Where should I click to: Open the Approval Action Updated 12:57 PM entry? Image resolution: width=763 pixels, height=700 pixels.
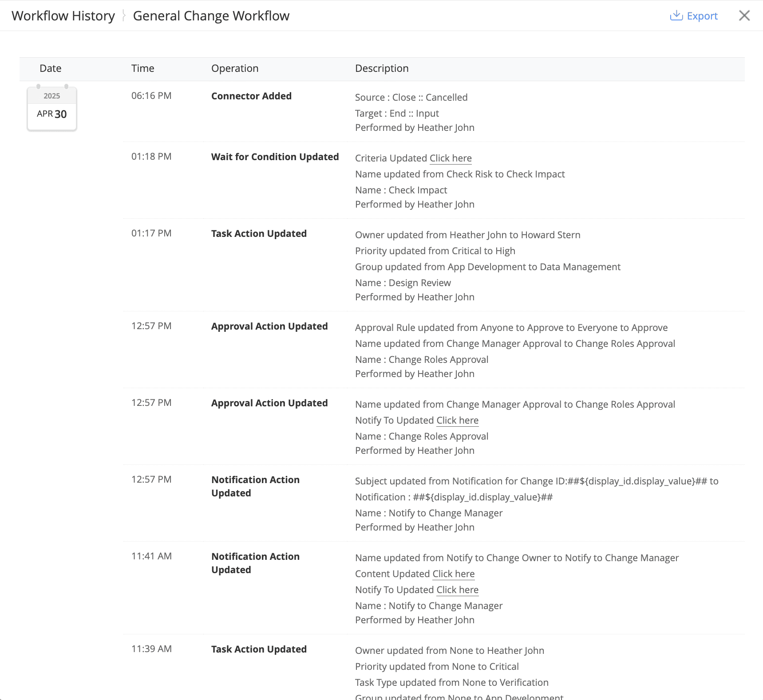pos(269,326)
